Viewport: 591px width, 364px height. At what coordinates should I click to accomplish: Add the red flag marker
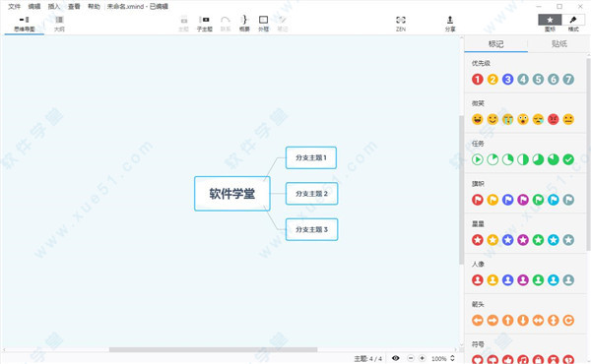coord(477,200)
